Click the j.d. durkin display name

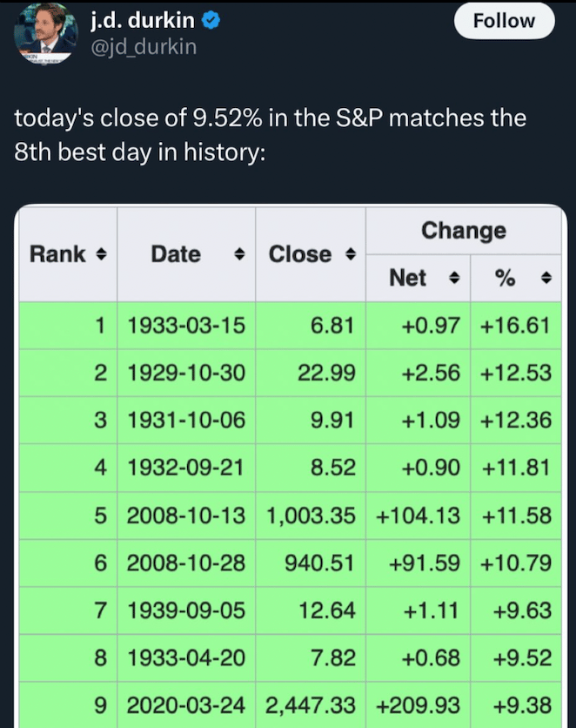tap(143, 20)
